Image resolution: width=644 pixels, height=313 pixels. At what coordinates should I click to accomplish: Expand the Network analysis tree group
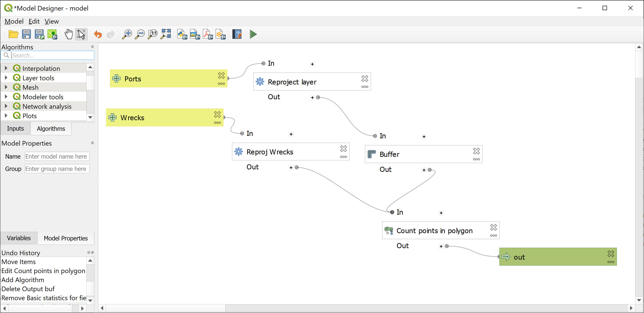pos(6,106)
